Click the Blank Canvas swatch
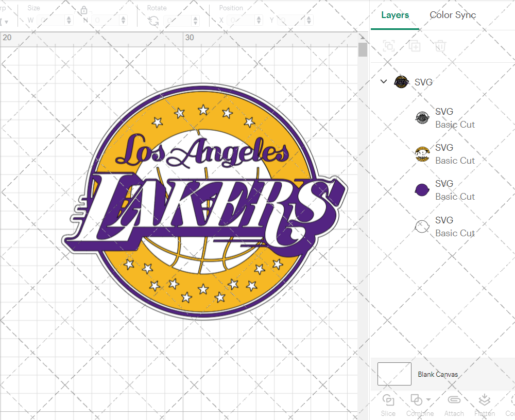Viewport: 515px width, 420px height. (x=394, y=374)
